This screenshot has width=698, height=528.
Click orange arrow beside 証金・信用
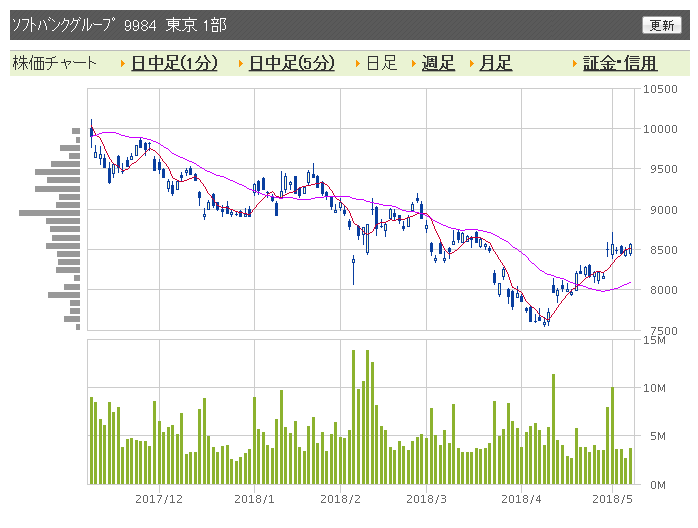click(x=575, y=64)
